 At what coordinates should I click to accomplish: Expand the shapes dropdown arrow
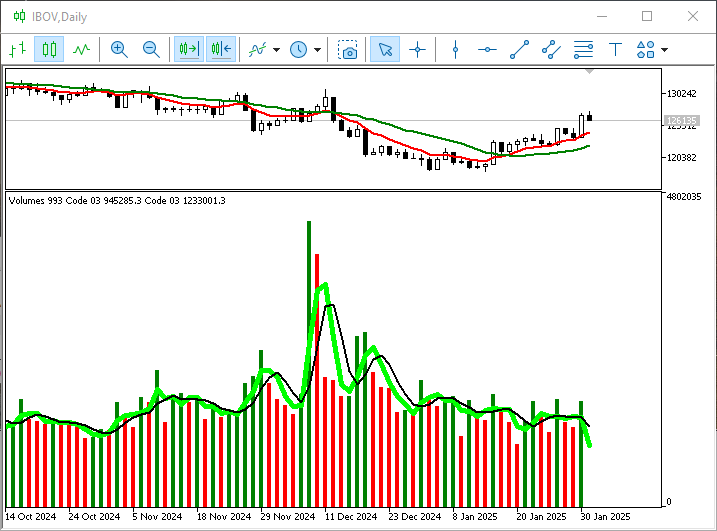coord(664,49)
